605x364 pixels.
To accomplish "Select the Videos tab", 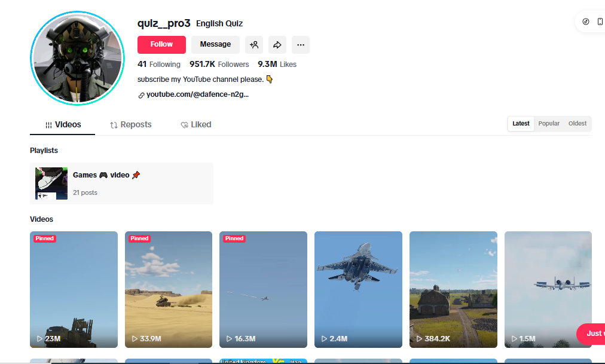I will 63,125.
